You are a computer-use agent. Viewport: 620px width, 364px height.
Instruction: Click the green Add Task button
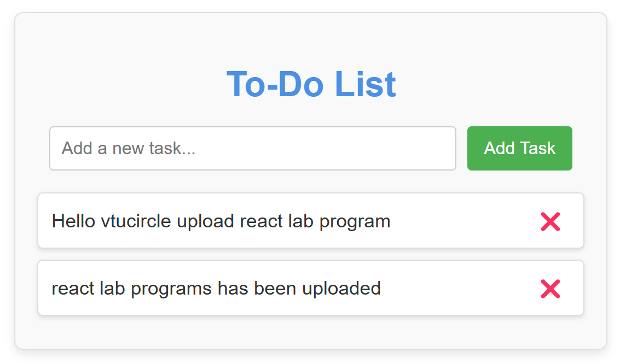coord(519,149)
